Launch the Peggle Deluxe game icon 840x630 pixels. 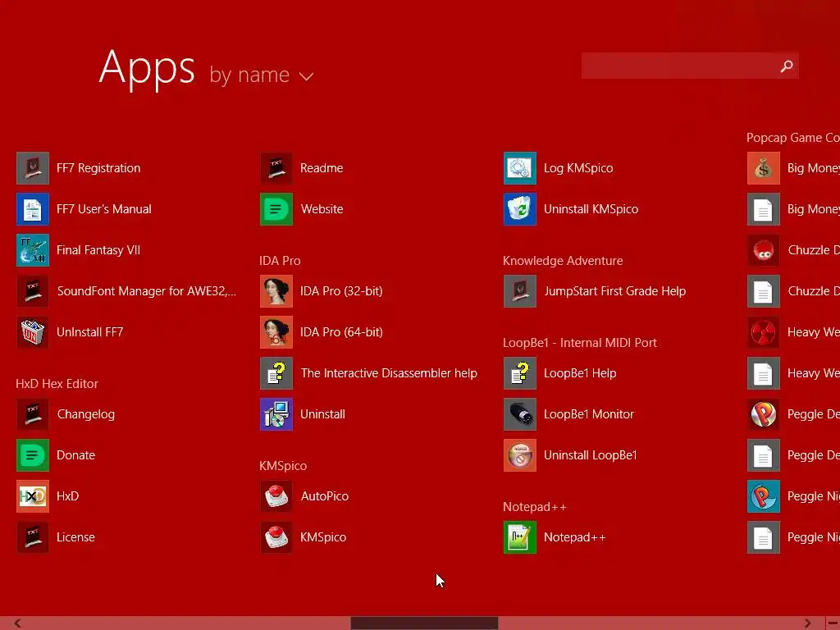pos(764,414)
